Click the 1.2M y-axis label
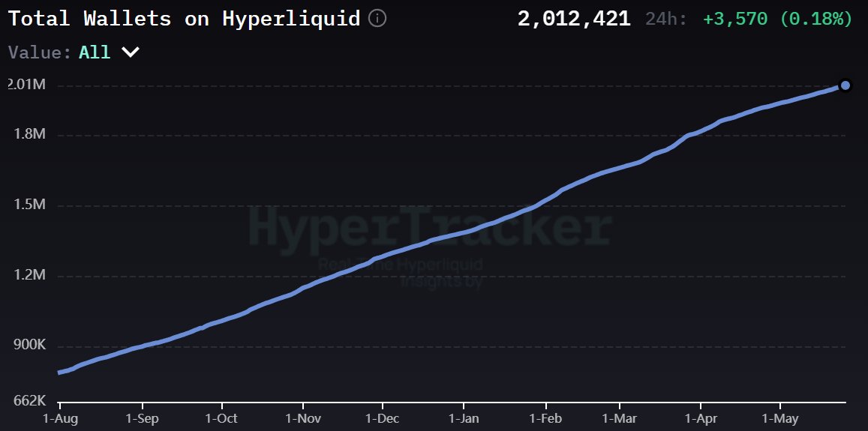 29,276
